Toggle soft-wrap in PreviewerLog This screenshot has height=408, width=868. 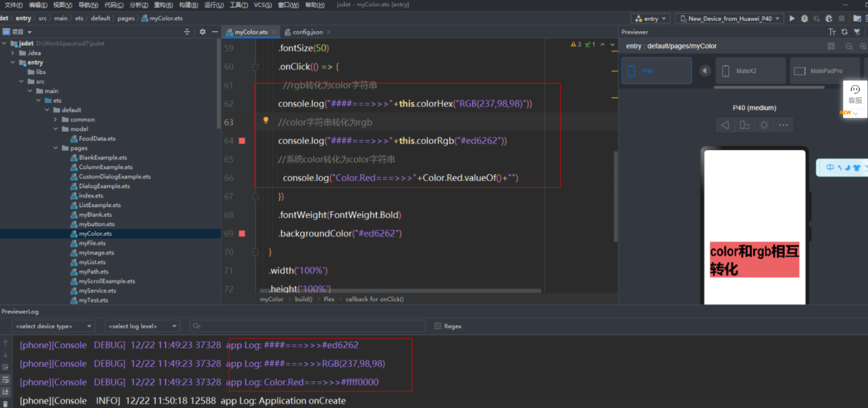pos(6,380)
